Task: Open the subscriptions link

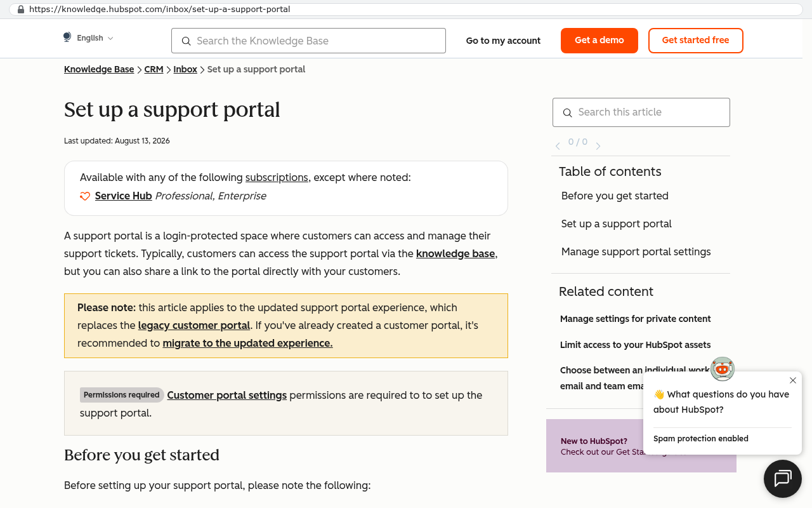Action: pos(277,177)
